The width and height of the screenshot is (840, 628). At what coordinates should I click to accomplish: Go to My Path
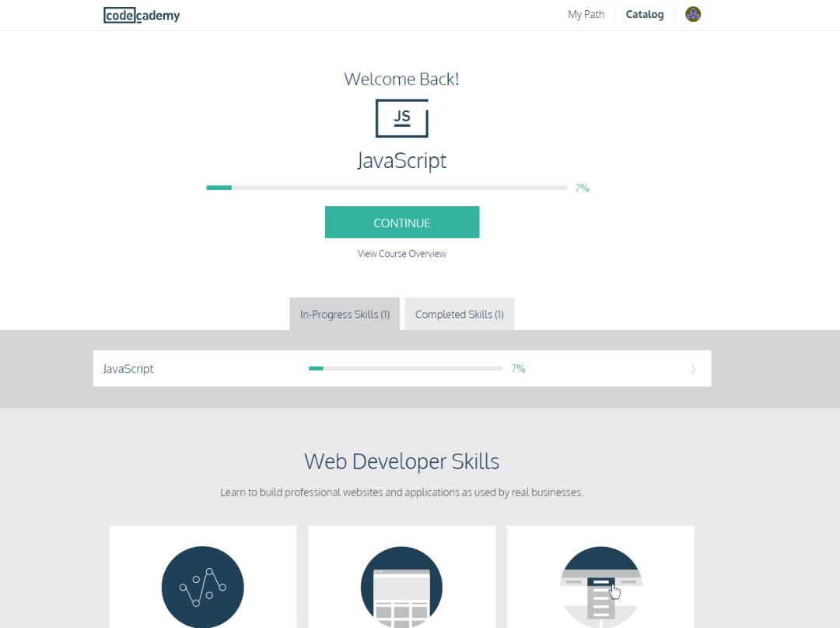[586, 15]
